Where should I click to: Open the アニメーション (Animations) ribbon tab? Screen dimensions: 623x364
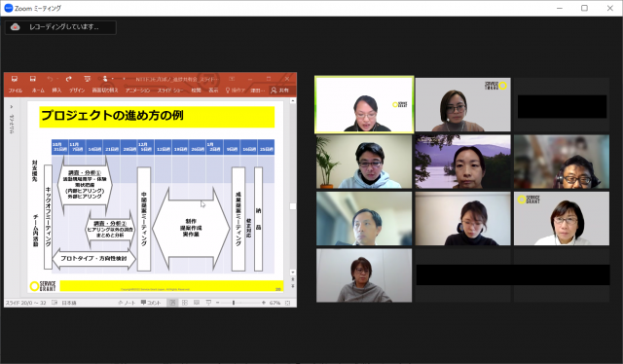[138, 91]
